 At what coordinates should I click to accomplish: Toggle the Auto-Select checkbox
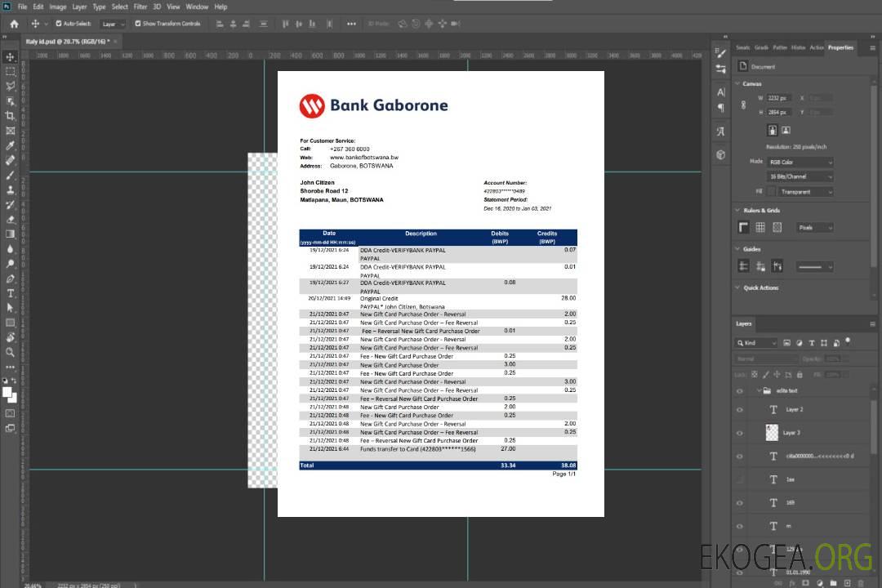tap(59, 24)
